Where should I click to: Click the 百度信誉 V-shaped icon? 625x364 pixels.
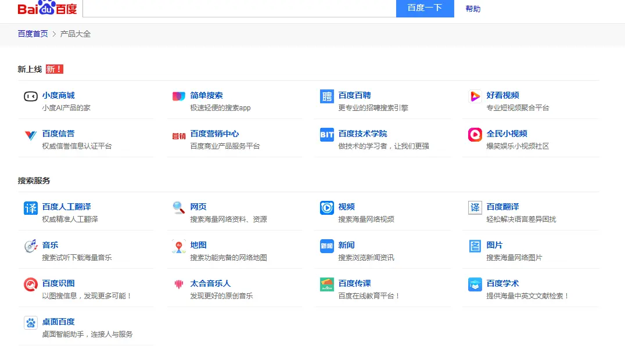click(31, 135)
